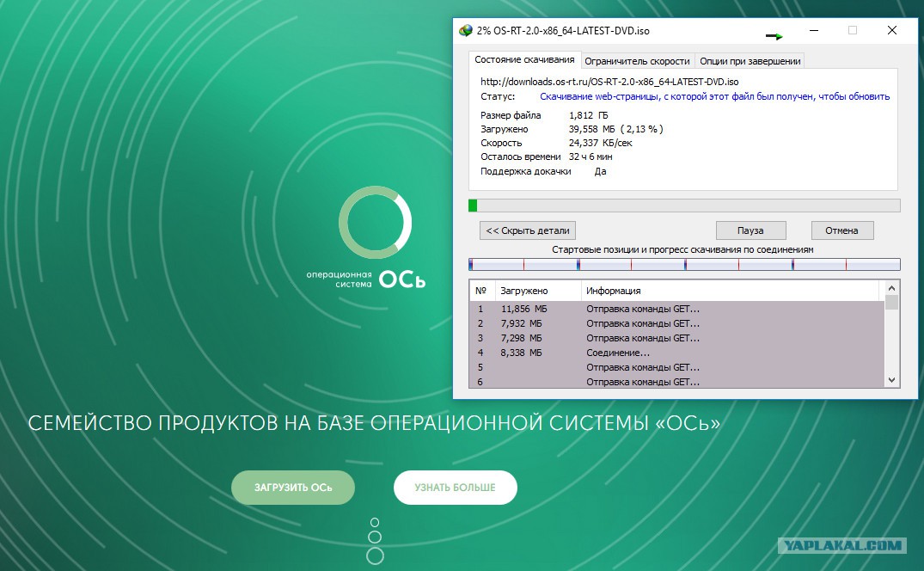Select connection row 1 with 11,856 МБ

tap(677, 309)
